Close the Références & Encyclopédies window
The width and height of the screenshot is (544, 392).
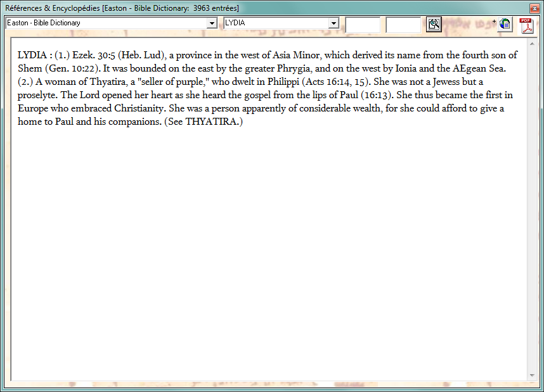tap(534, 8)
